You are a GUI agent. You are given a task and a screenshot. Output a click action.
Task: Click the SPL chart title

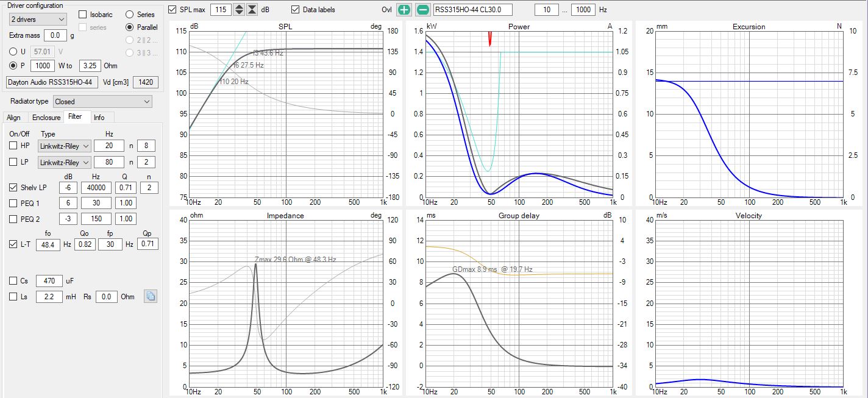pos(285,27)
